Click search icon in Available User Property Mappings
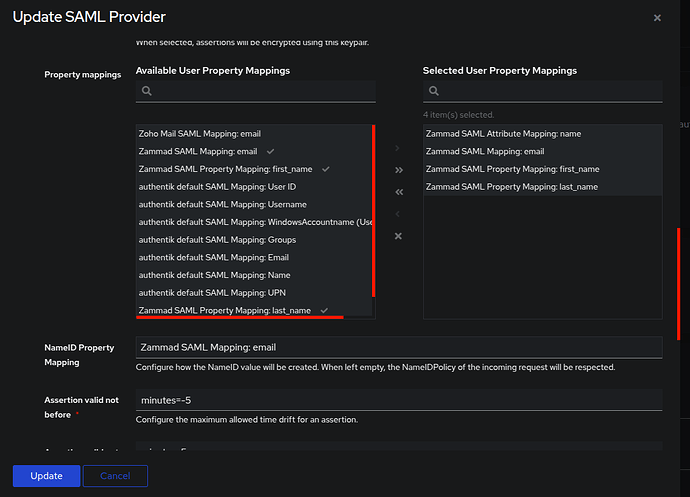Viewport: 690px width, 497px height. [147, 91]
